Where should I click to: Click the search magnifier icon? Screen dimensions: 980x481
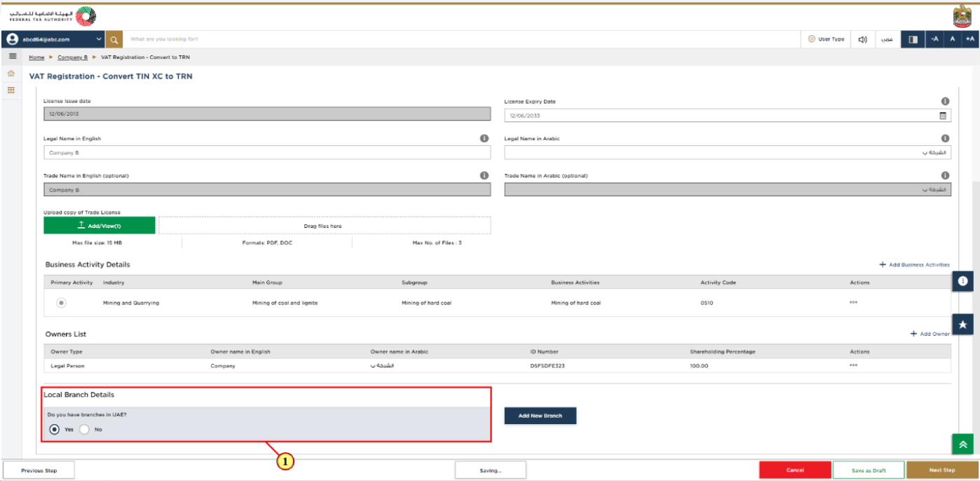[x=114, y=39]
